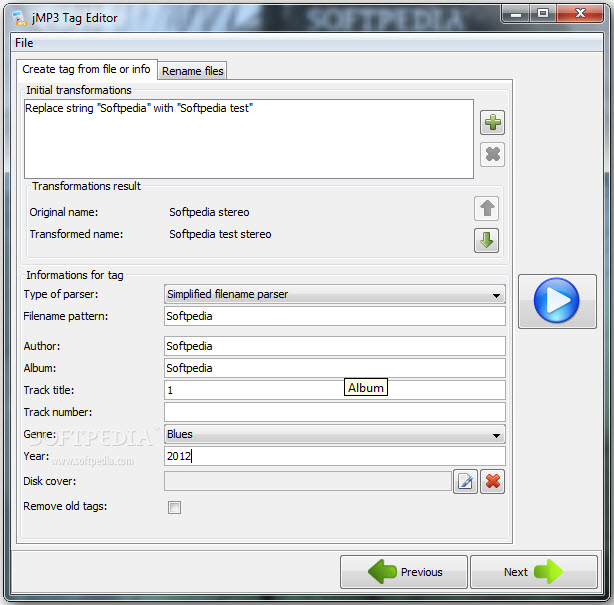Click the jMP3 Tag Editor title icon
Image resolution: width=614 pixels, height=605 pixels.
(19, 18)
